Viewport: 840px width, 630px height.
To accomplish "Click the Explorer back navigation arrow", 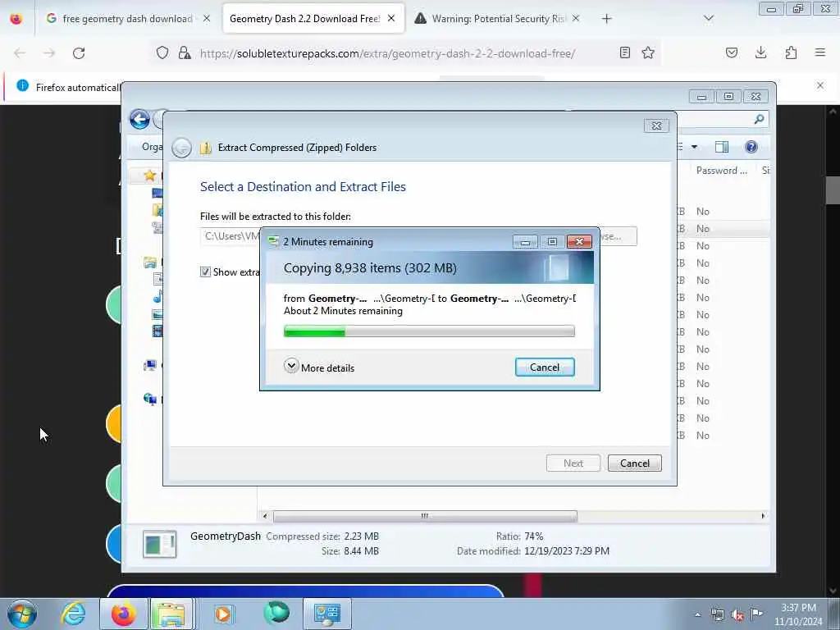I will [x=139, y=120].
